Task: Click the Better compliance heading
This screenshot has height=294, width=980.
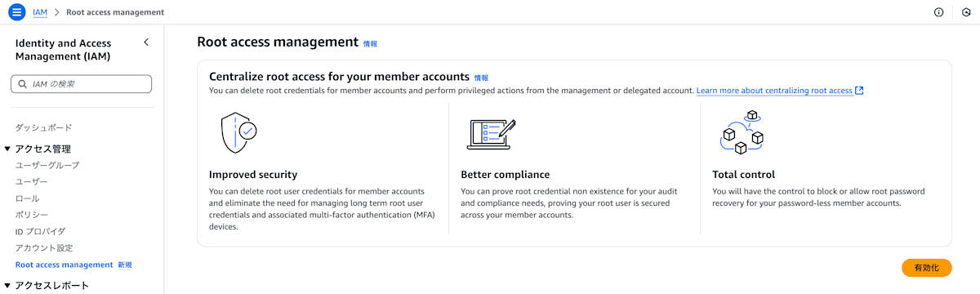Action: point(505,174)
